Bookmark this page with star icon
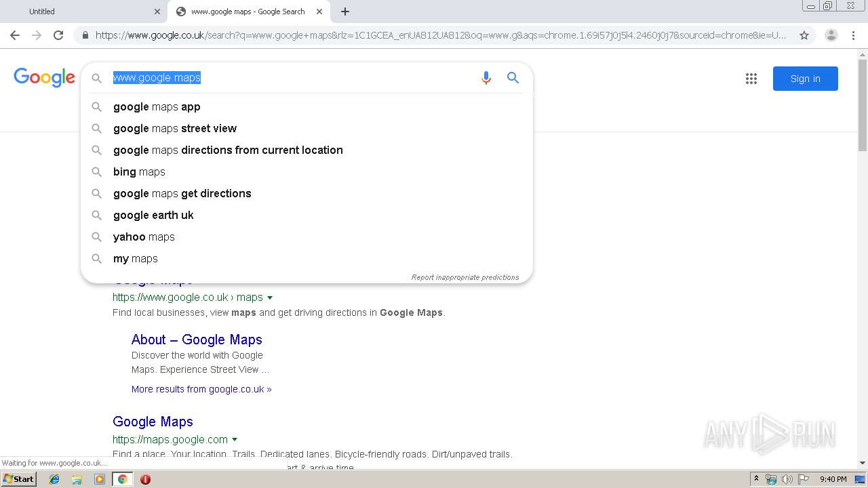868x488 pixels. click(x=804, y=35)
